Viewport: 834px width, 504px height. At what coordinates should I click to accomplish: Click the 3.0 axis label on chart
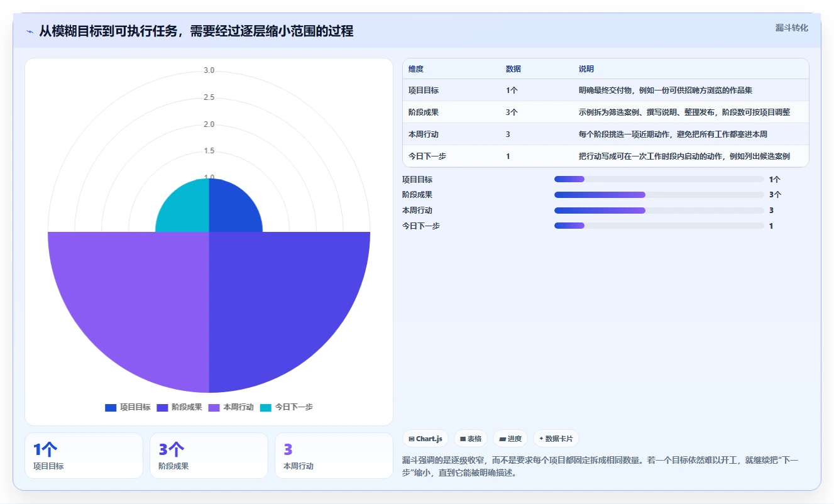click(x=209, y=70)
